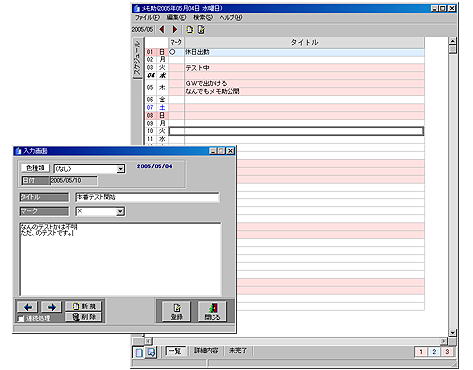Open the ファイル(F) menu
Screen dimensions: 473x370
pyautogui.click(x=147, y=17)
